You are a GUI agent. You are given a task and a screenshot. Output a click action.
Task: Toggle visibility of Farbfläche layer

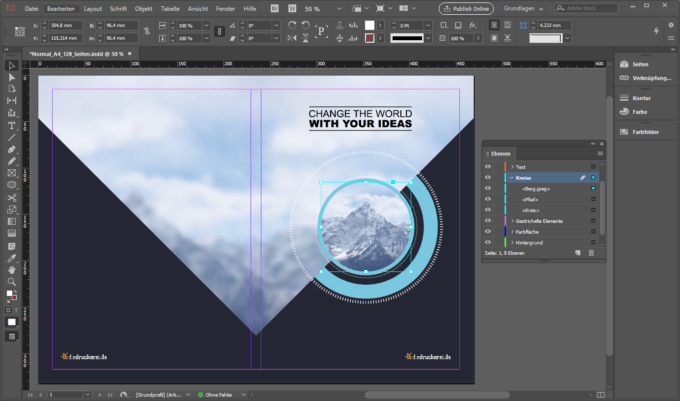click(x=488, y=231)
